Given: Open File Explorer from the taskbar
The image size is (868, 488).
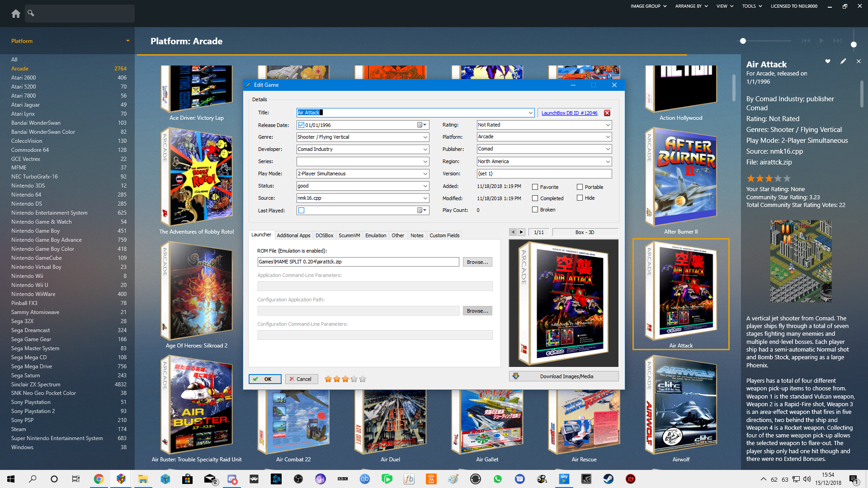Looking at the screenshot, I should (x=143, y=479).
